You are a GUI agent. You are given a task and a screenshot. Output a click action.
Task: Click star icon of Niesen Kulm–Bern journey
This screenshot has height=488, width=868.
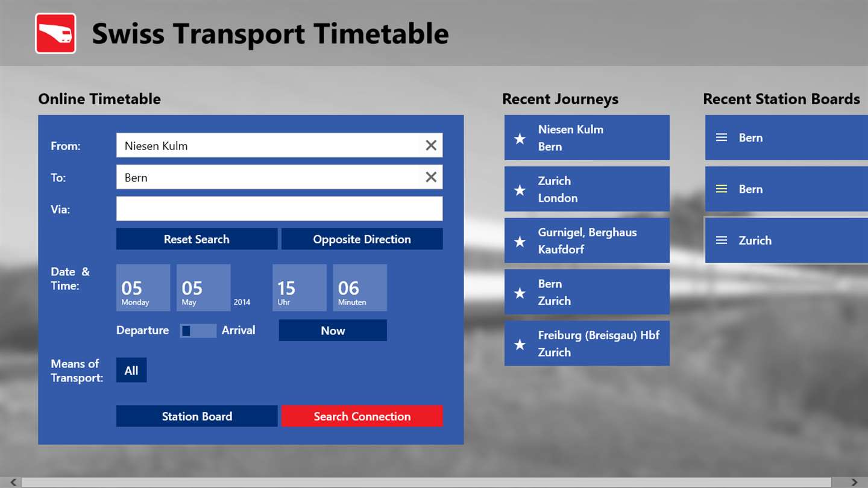(520, 139)
